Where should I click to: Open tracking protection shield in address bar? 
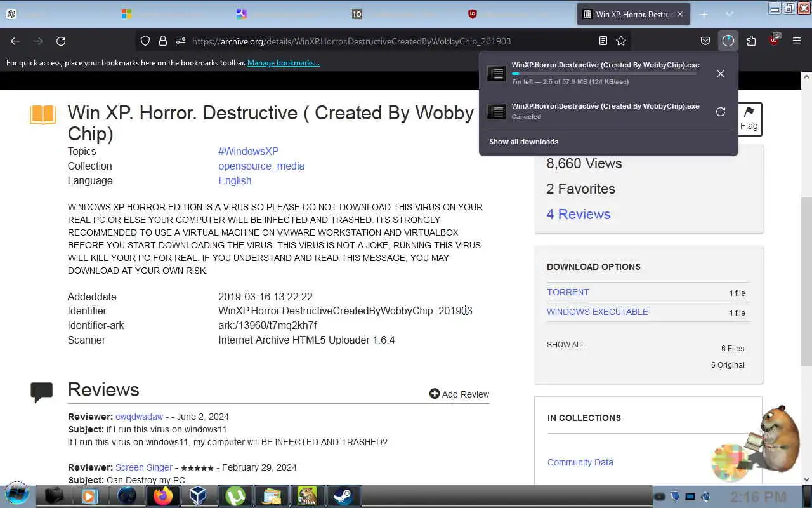click(x=145, y=41)
